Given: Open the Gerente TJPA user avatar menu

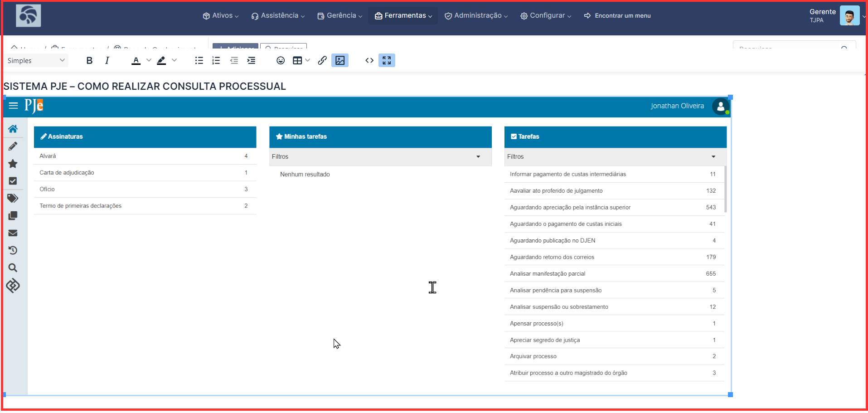Looking at the screenshot, I should pos(849,16).
